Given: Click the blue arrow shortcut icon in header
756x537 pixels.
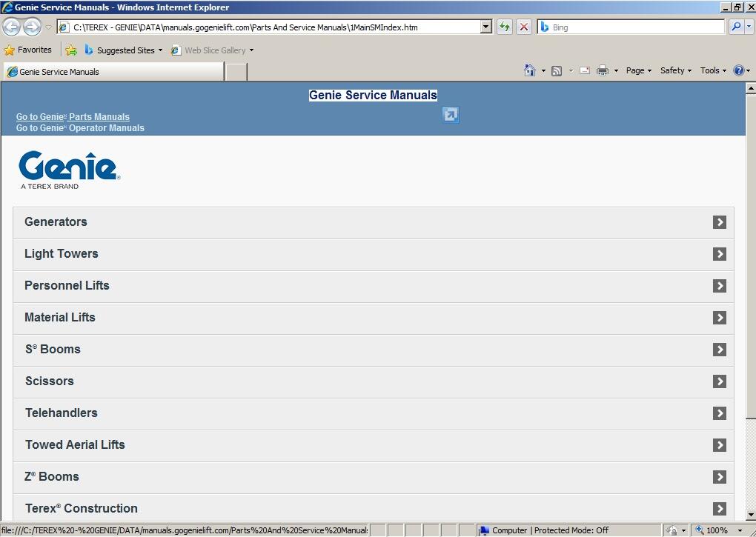Looking at the screenshot, I should 451,115.
